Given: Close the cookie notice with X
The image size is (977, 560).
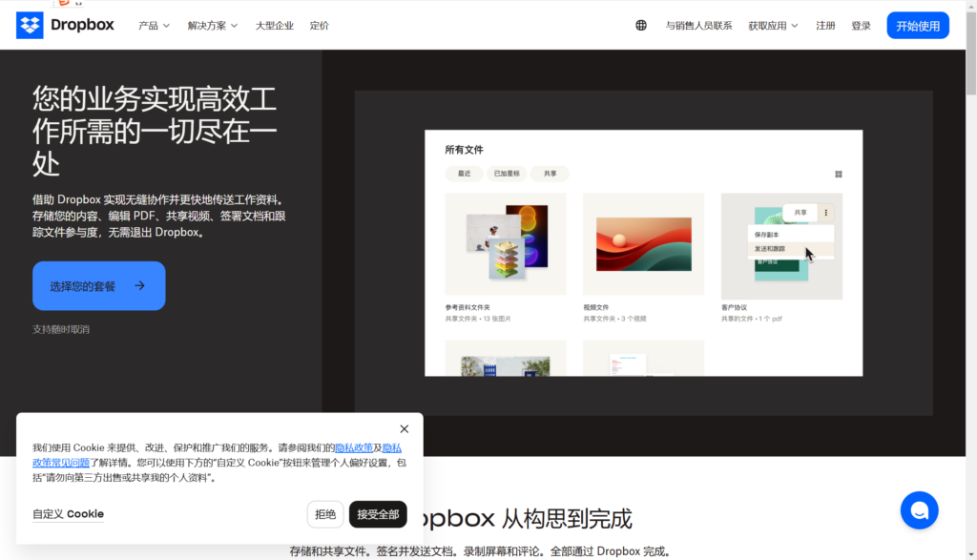Looking at the screenshot, I should (x=404, y=429).
